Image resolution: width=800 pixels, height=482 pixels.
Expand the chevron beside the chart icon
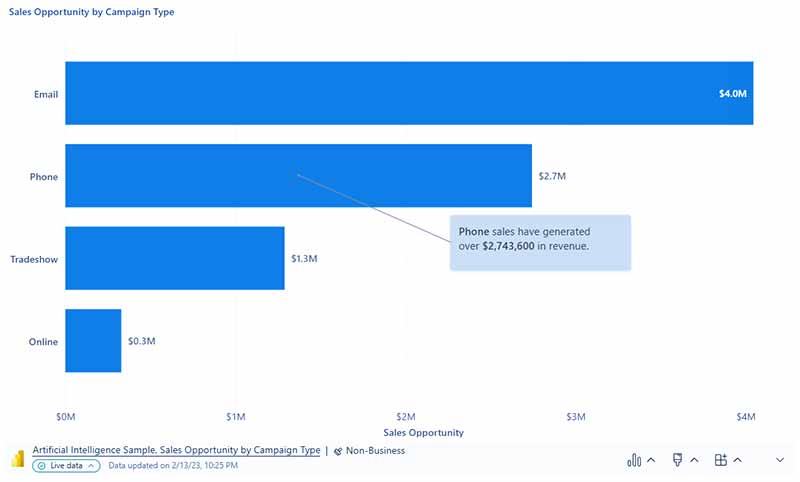(651, 460)
